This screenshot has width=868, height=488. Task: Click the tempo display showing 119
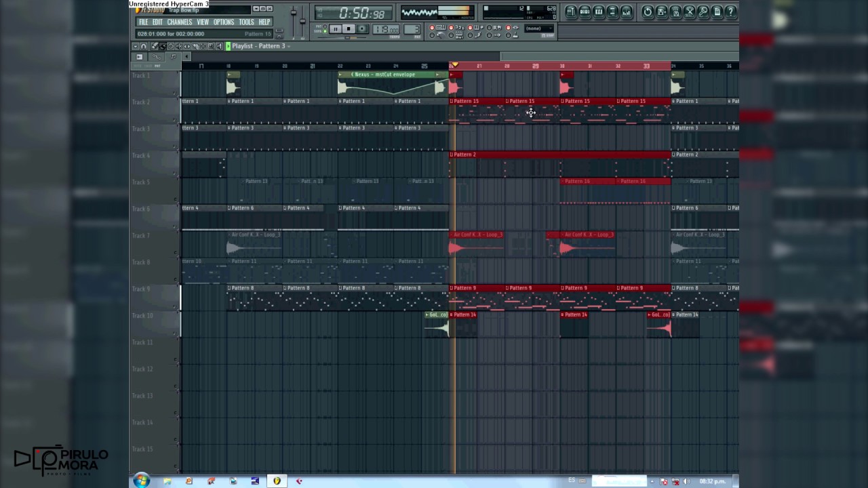point(386,29)
